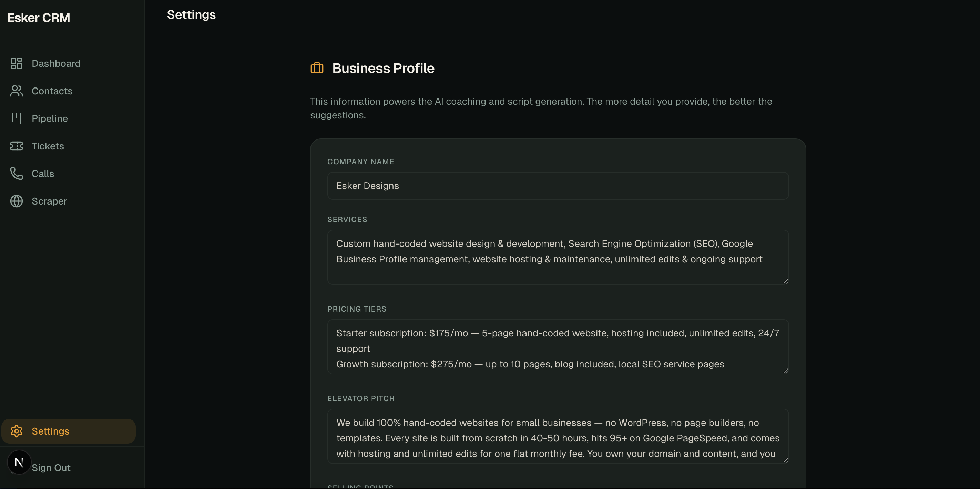The height and width of the screenshot is (489, 980).
Task: Open the Tickets section
Action: [48, 146]
